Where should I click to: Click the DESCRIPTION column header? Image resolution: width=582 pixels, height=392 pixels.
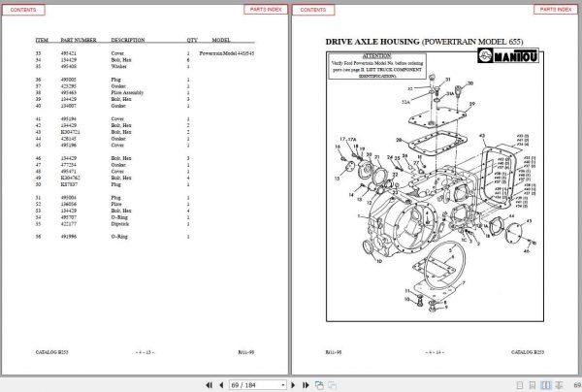[128, 40]
